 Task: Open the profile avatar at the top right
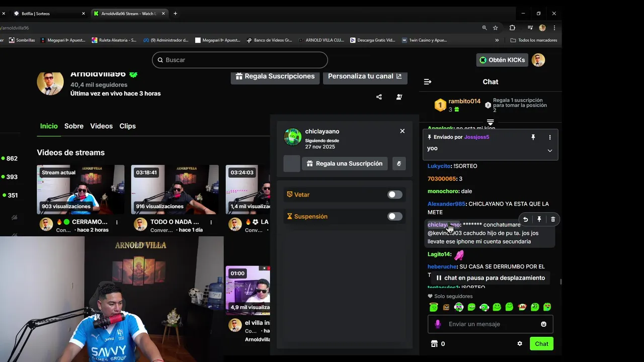(538, 60)
